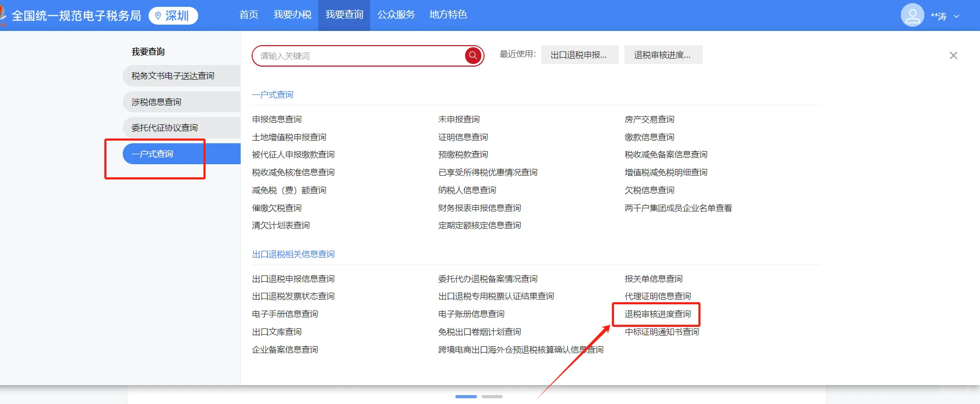Open 申报信息查询 link
980x404 pixels.
277,119
